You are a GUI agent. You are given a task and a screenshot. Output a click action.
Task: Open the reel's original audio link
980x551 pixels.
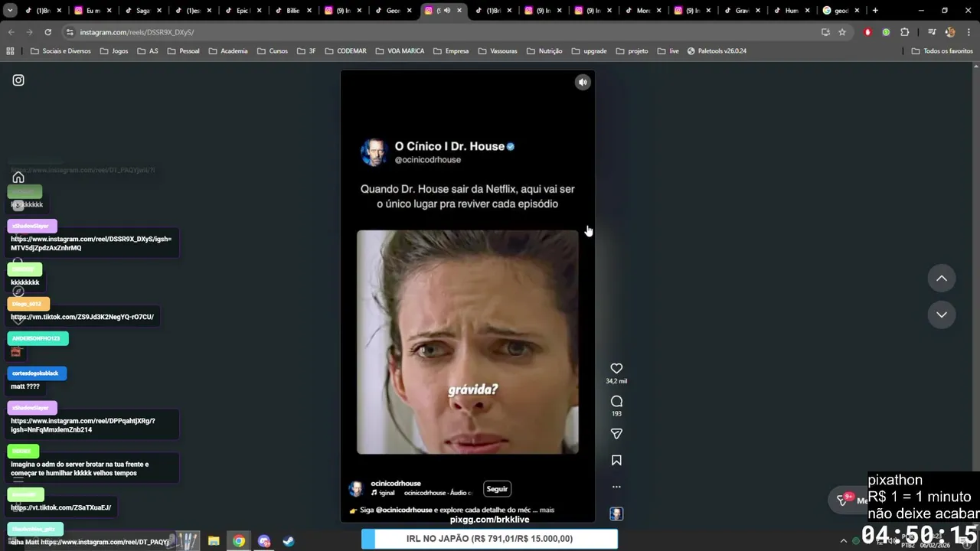pos(422,493)
